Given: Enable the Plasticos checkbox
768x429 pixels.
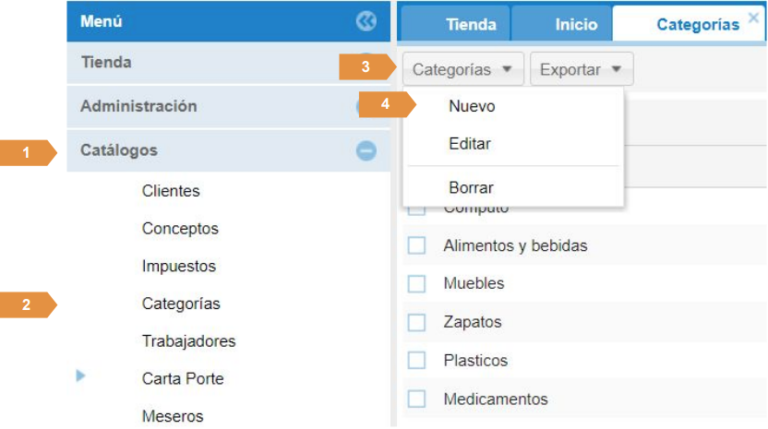Looking at the screenshot, I should [417, 361].
